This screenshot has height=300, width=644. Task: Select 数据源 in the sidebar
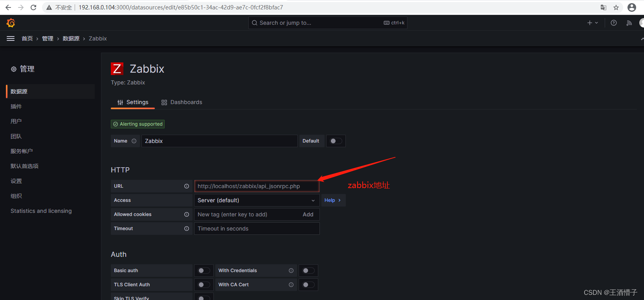[x=51, y=91]
